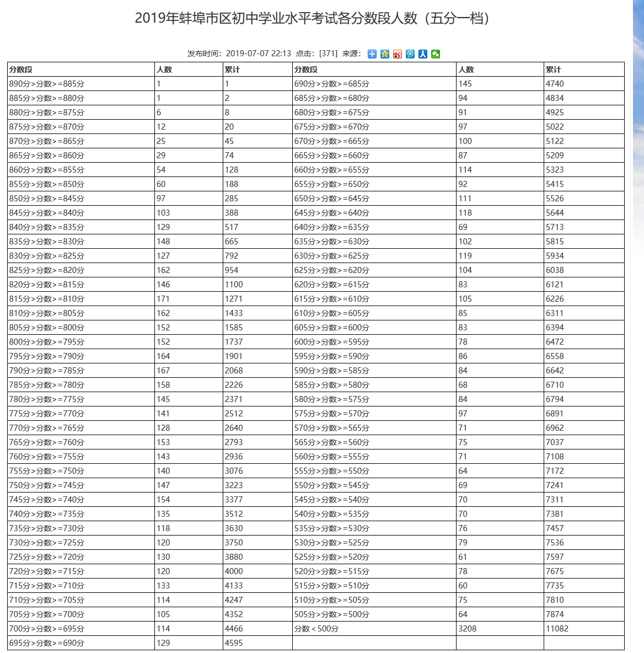Share to Sina Weibo
This screenshot has height=653, width=644.
pyautogui.click(x=397, y=54)
